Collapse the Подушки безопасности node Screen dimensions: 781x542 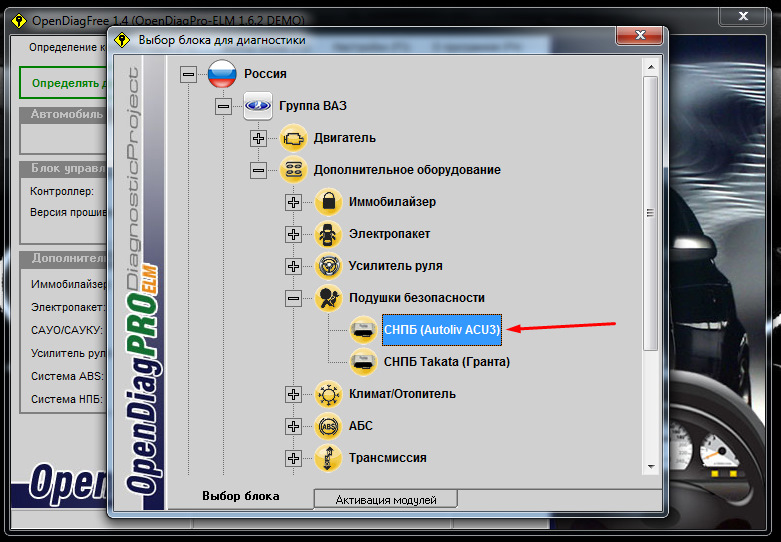[x=293, y=298]
